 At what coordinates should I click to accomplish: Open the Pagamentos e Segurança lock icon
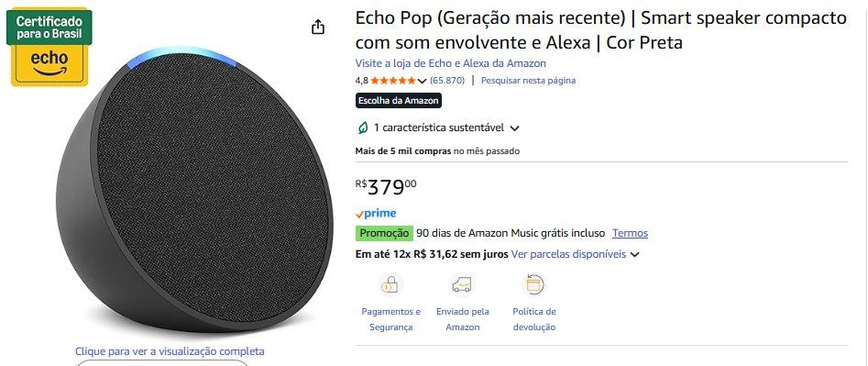pos(390,285)
